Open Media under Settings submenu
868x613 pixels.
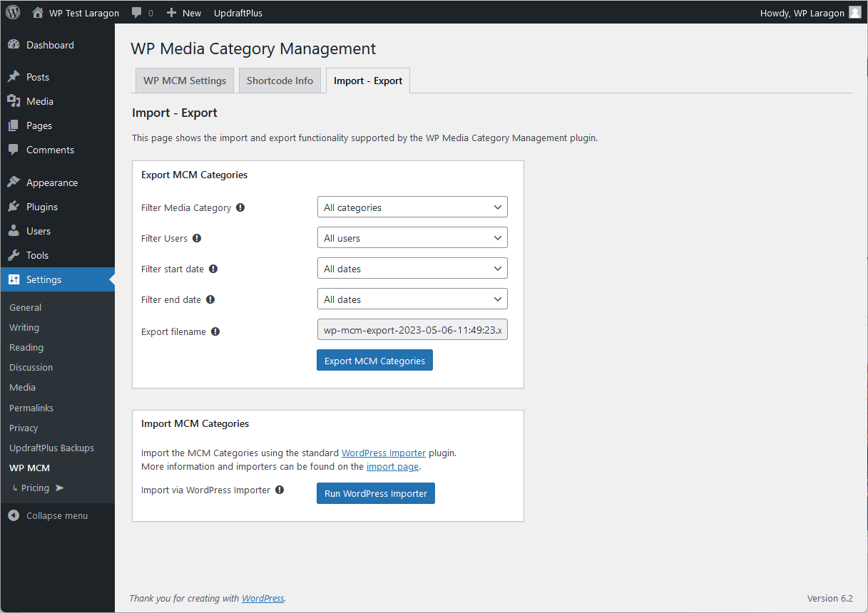click(22, 387)
